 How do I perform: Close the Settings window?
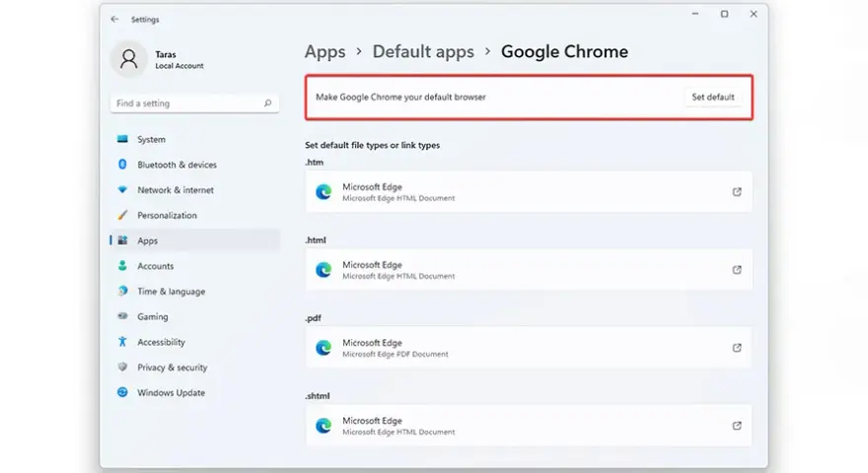pos(754,14)
